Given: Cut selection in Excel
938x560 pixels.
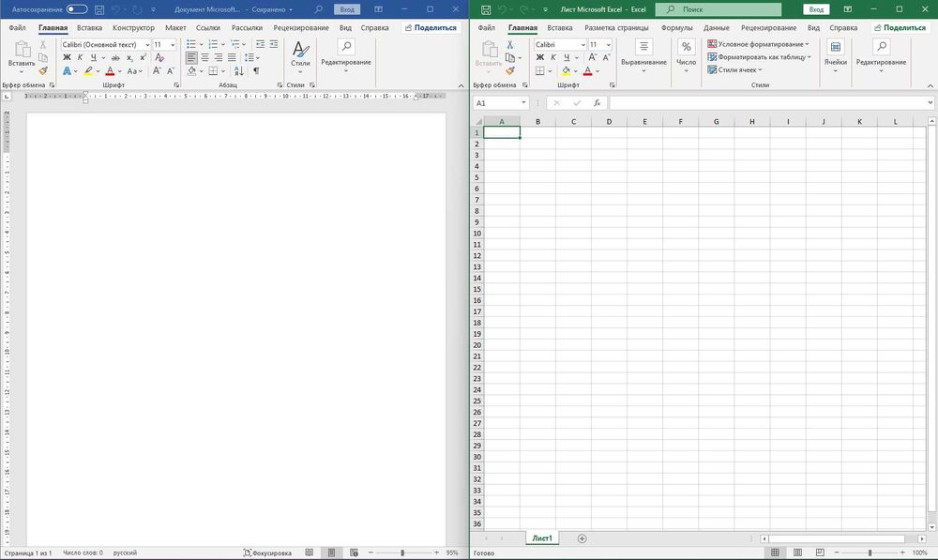Looking at the screenshot, I should 509,45.
